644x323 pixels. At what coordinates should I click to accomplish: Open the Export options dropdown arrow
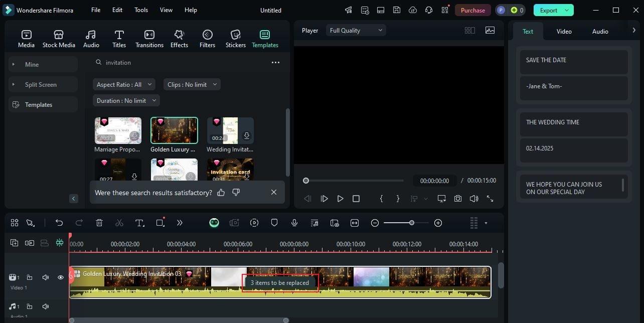567,10
